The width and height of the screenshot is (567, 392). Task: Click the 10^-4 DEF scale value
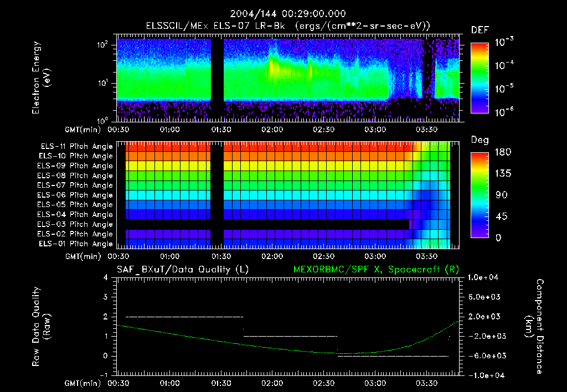pos(504,65)
